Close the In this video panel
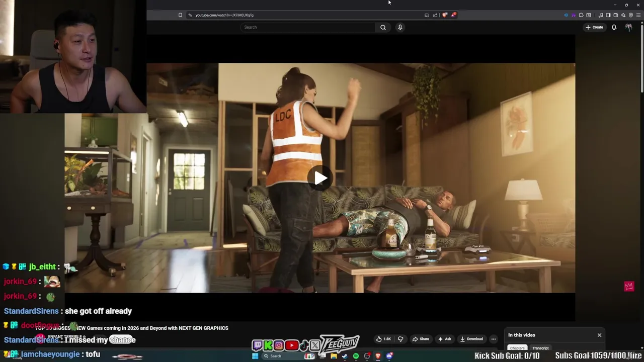Screen dimensions: 644x362 pos(599,335)
